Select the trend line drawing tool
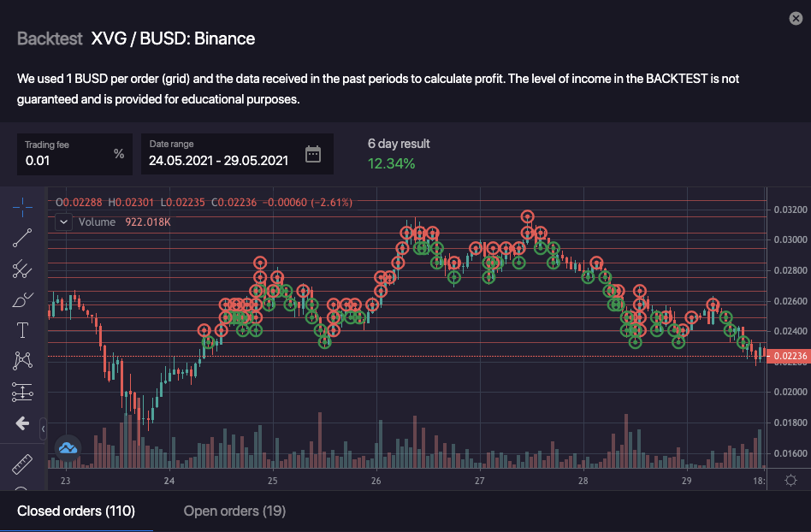This screenshot has width=811, height=532. pyautogui.click(x=22, y=238)
